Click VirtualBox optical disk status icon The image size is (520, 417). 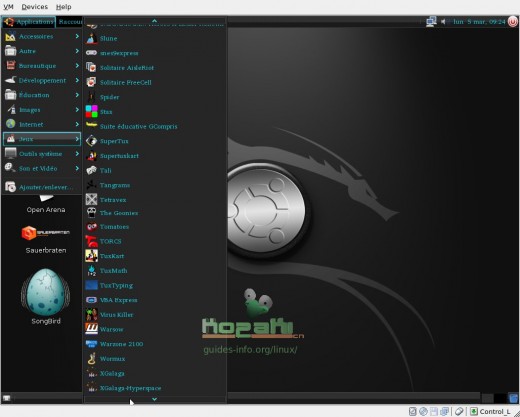pos(423,411)
